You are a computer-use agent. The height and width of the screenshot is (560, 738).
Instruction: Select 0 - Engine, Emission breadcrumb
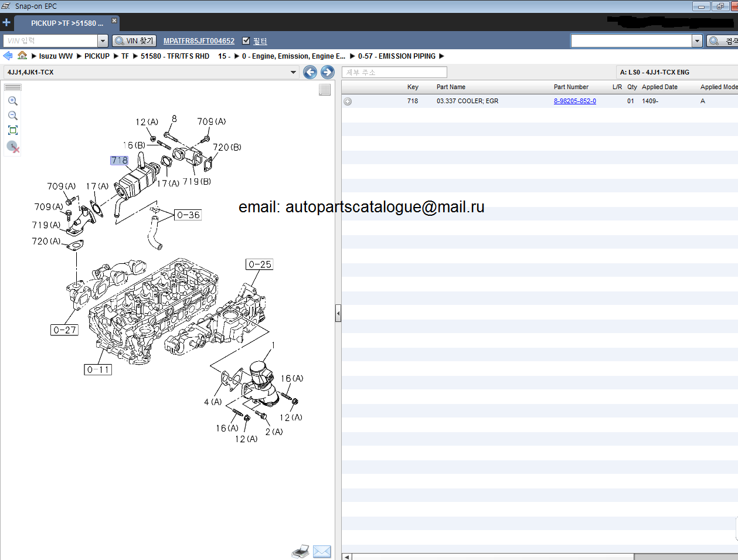(x=294, y=56)
